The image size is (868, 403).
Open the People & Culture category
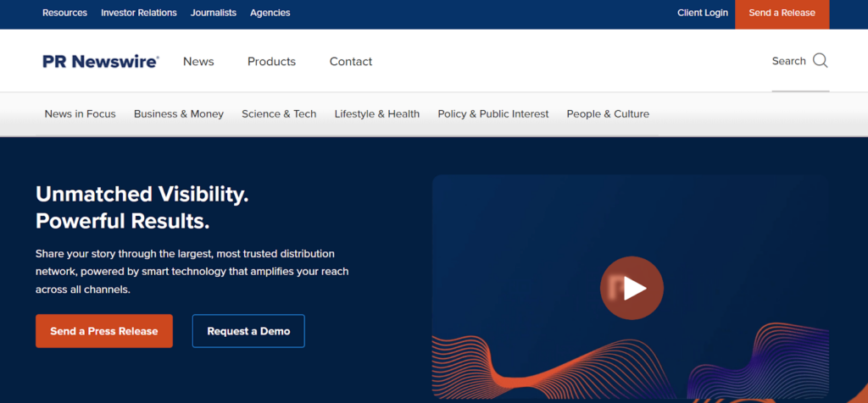click(608, 114)
